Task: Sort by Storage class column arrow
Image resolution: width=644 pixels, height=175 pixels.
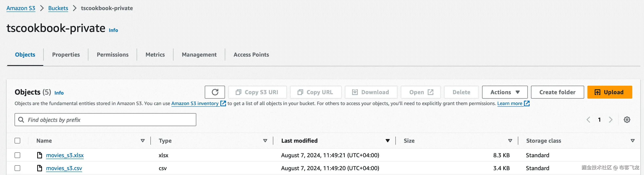Action: tap(633, 141)
